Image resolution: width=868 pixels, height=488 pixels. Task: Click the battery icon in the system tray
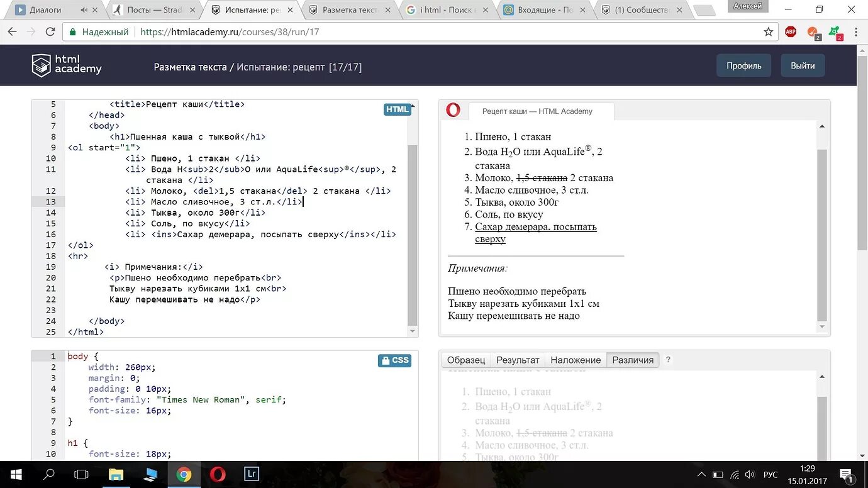[718, 474]
